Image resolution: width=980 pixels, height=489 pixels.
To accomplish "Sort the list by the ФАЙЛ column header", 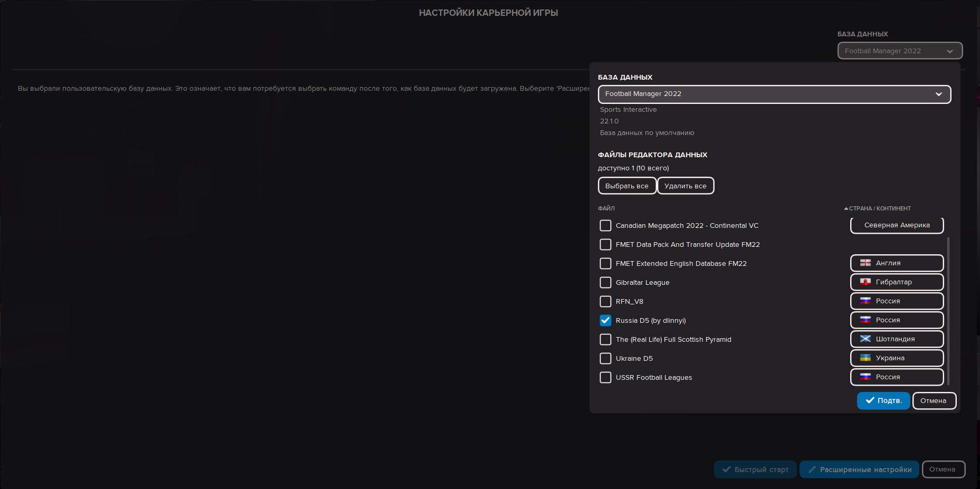I will 606,208.
